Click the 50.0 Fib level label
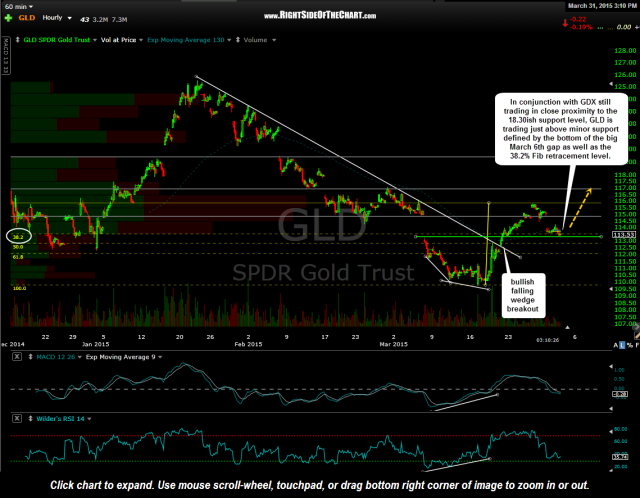The height and width of the screenshot is (498, 640). coord(18,247)
